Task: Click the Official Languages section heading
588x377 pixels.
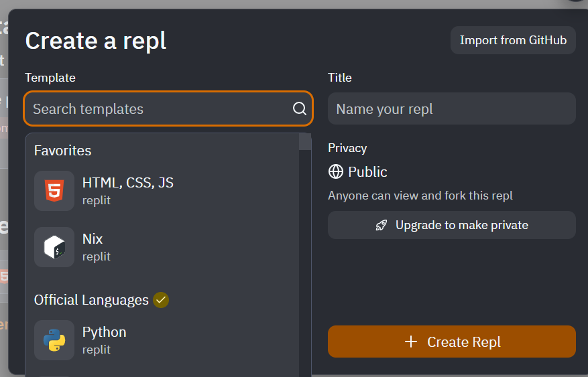Action: pos(91,300)
